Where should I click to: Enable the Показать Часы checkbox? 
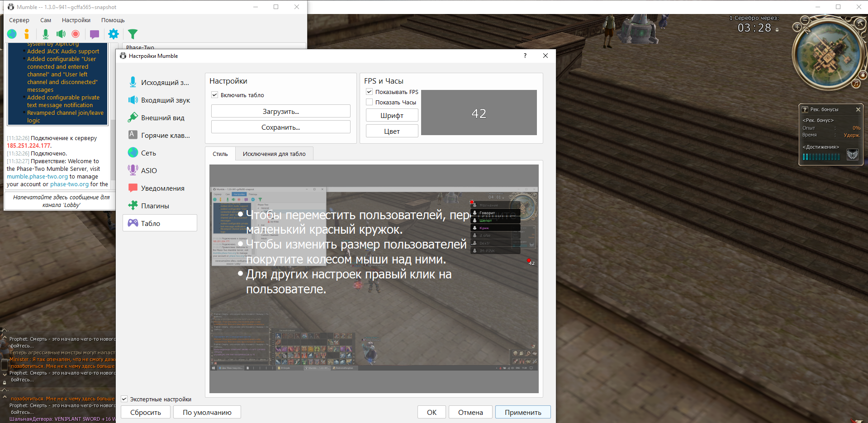(x=370, y=102)
